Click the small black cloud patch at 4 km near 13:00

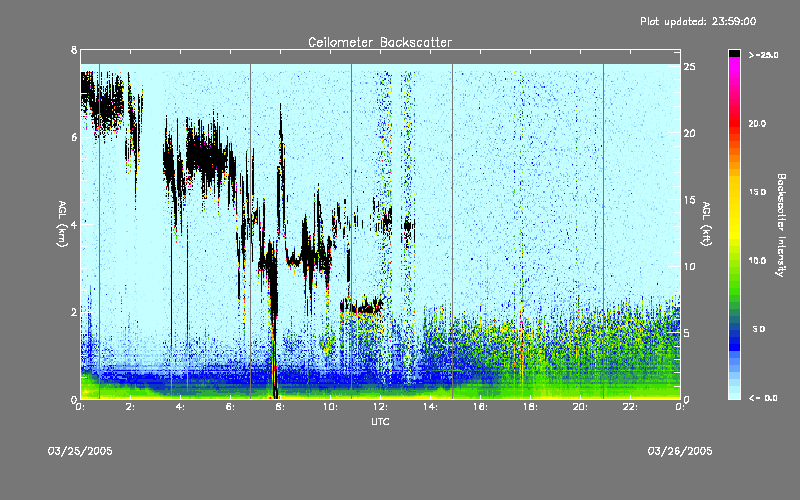408,225
